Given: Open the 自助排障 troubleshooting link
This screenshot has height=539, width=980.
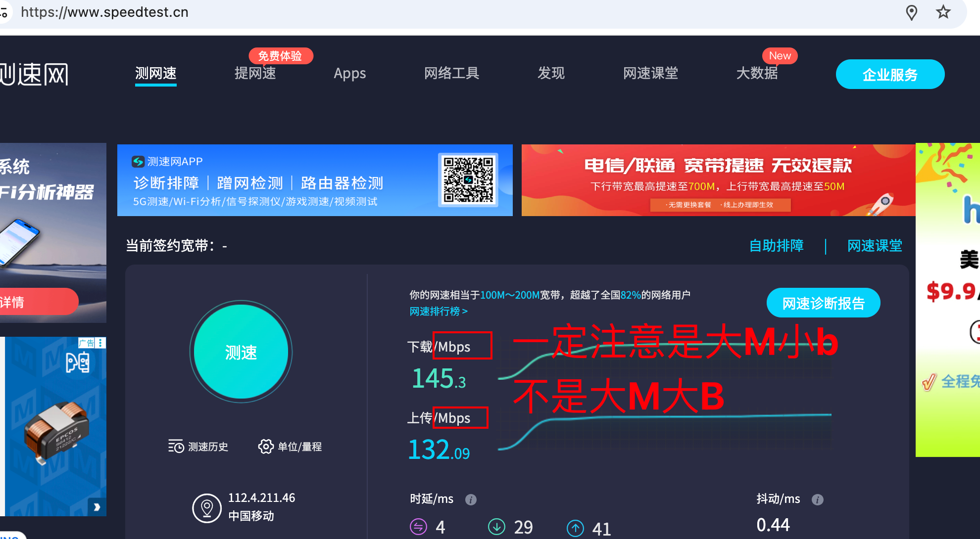Looking at the screenshot, I should pos(776,246).
